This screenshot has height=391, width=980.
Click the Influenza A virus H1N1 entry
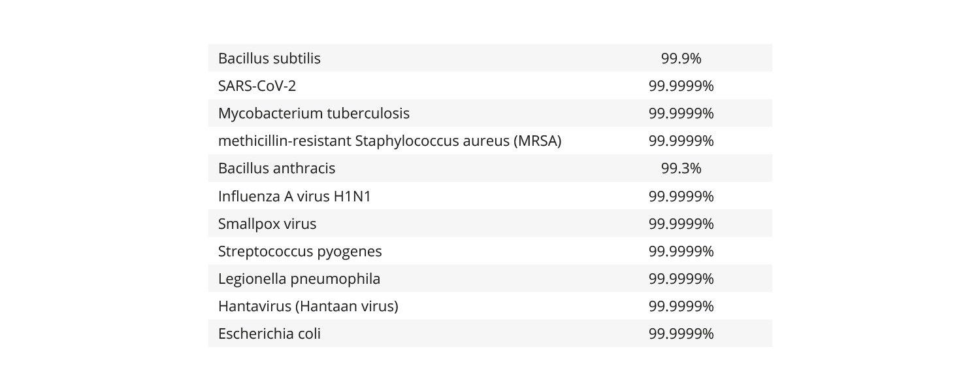294,196
